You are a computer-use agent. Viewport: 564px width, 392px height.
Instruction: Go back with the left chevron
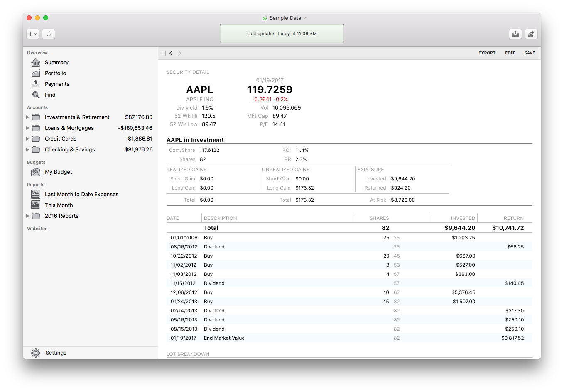[x=171, y=53]
